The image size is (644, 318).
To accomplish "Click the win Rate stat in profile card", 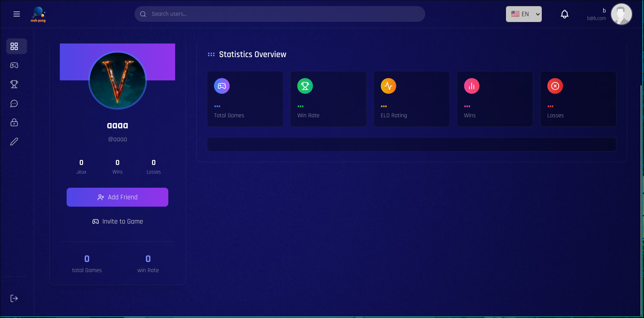I will click(x=148, y=264).
